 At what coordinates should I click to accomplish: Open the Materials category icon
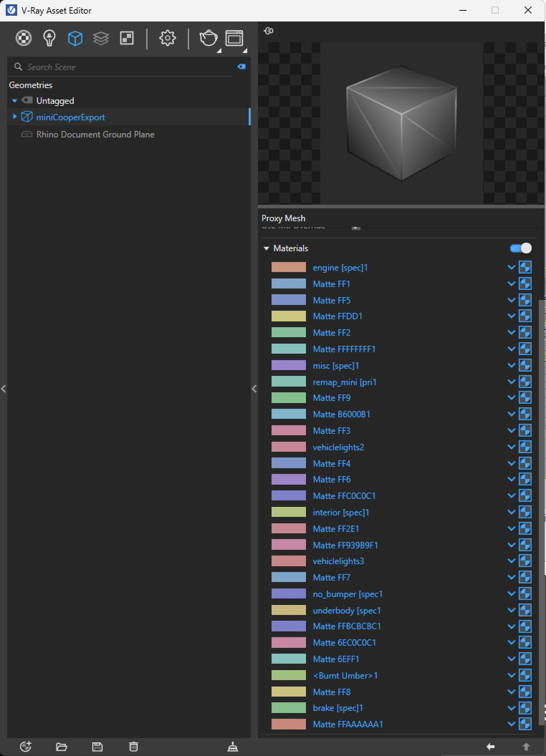(x=24, y=38)
